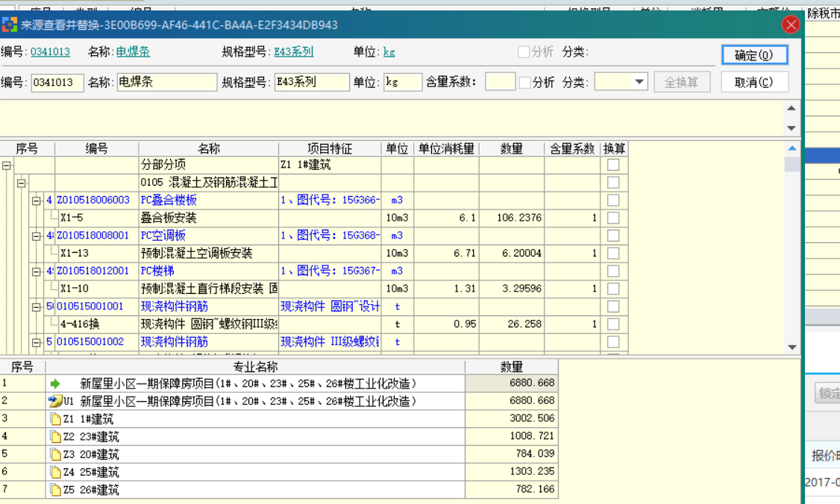Click the 1008.721 quantity for Z2 23#建筑
The width and height of the screenshot is (840, 504).
[512, 436]
